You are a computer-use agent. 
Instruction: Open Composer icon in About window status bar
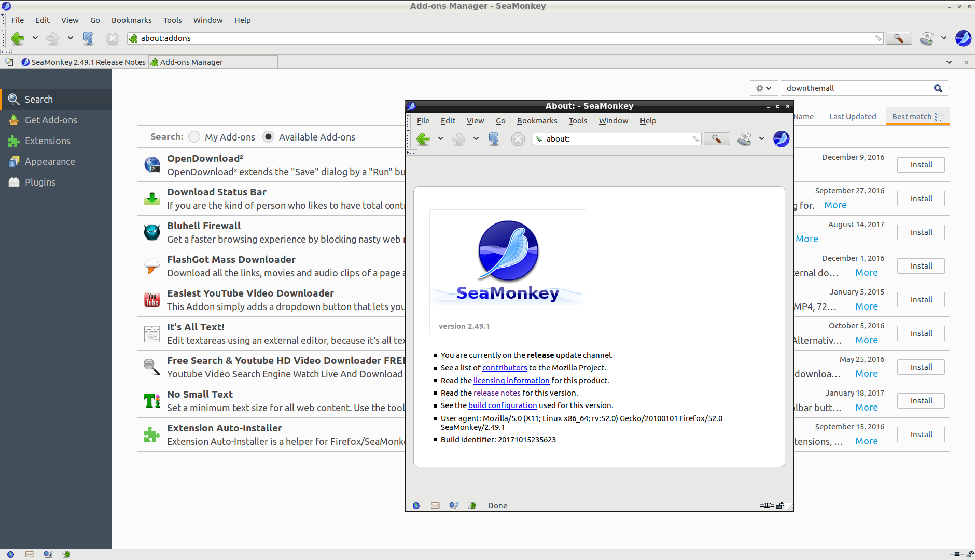[454, 506]
